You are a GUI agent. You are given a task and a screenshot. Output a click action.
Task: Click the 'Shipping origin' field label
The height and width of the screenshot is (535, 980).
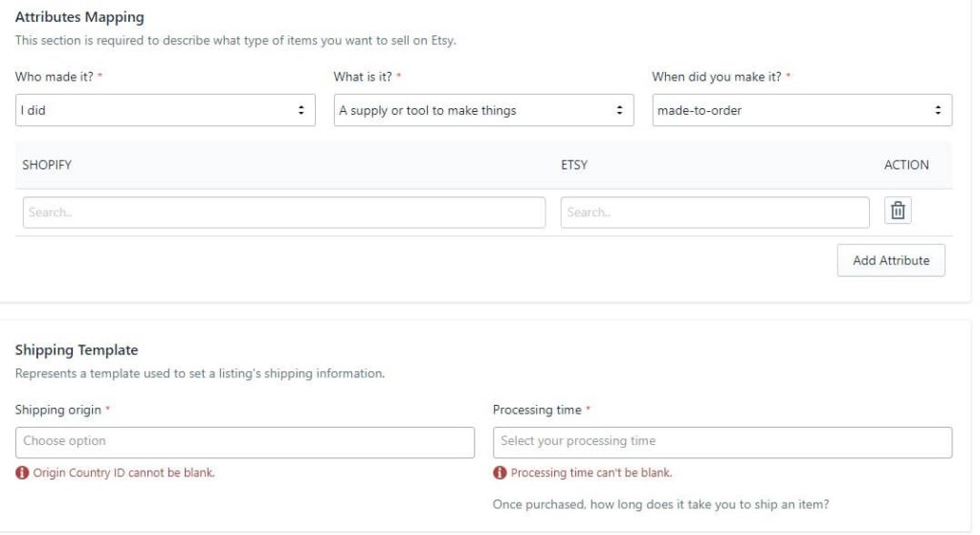coord(58,410)
